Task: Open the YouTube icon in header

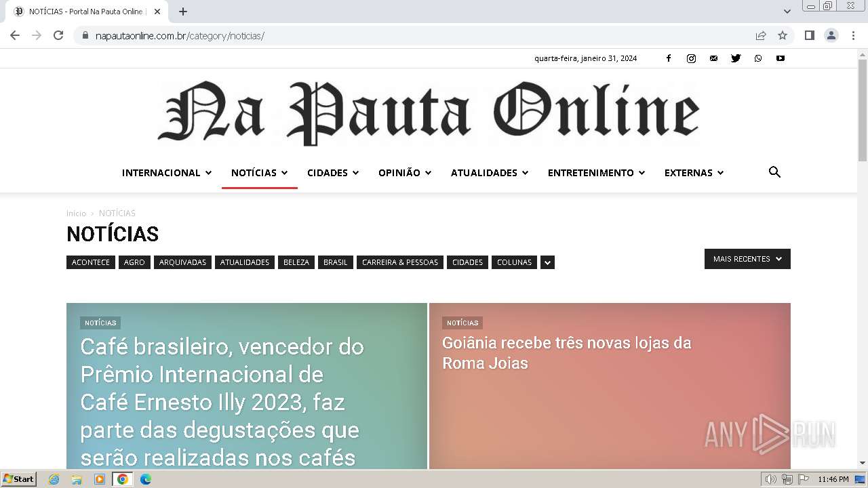Action: pos(781,58)
